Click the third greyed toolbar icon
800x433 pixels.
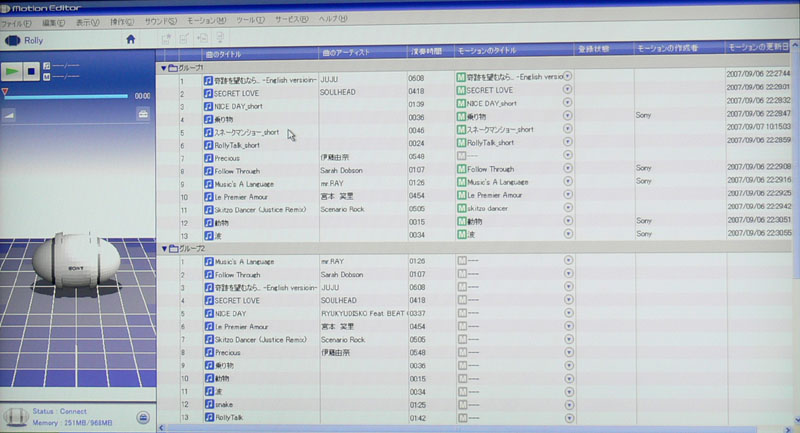click(202, 38)
